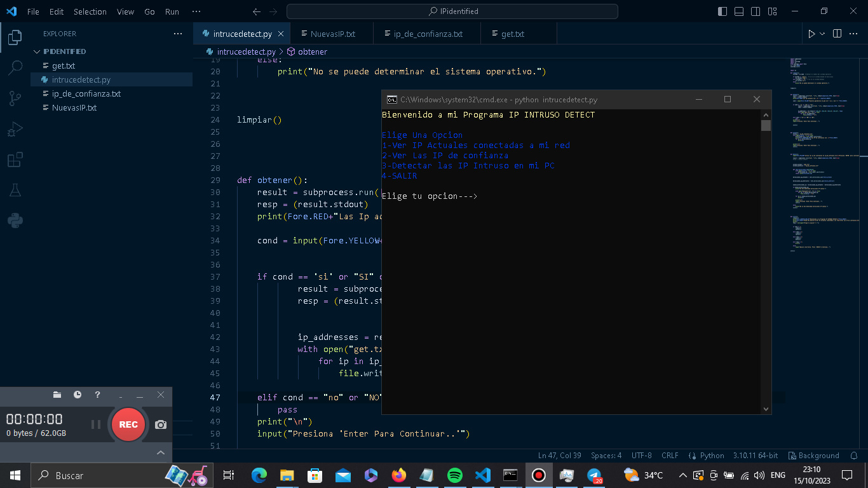Click the IPidentified command center search box
Screen dimensions: 868x488
[x=452, y=11]
